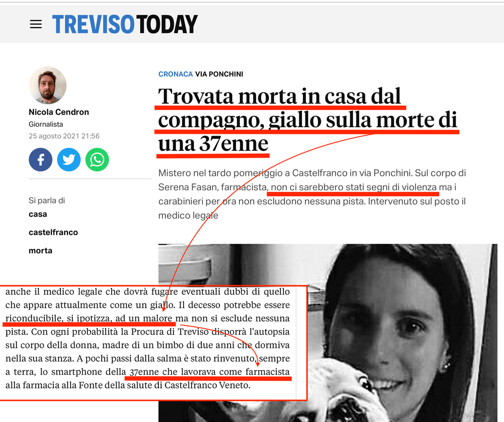Click the 'Si parla di' heading
The width and height of the screenshot is (504, 422).
pyautogui.click(x=47, y=200)
